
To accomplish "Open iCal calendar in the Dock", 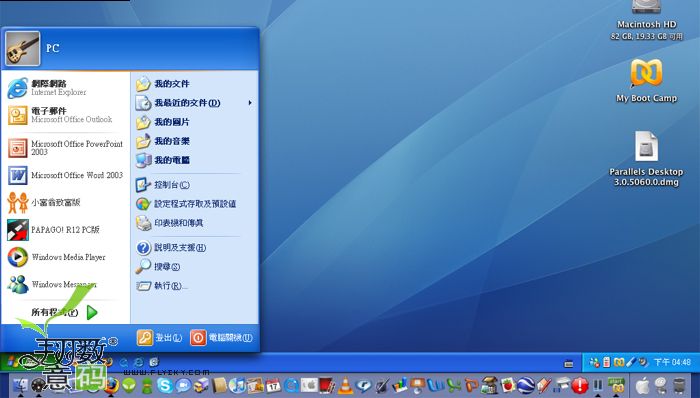I will pyautogui.click(x=273, y=385).
